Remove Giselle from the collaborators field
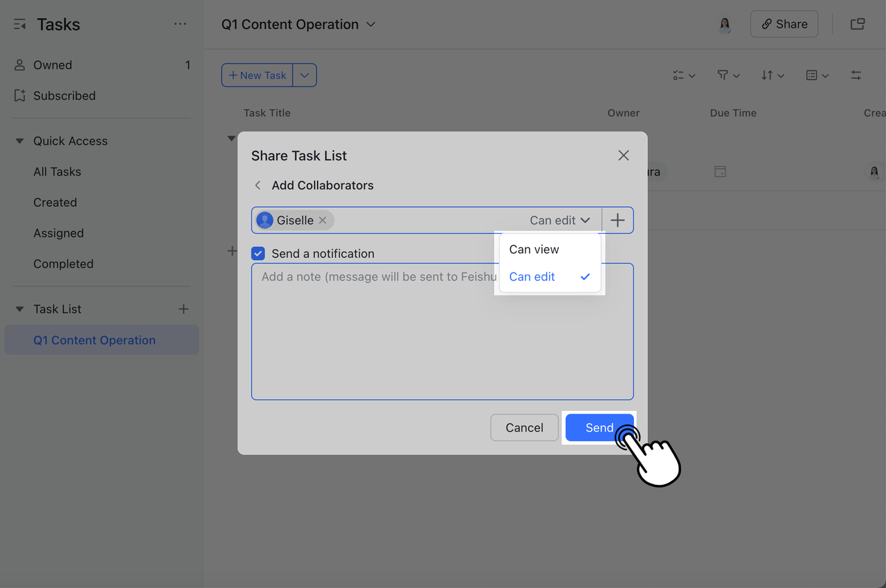The width and height of the screenshot is (886, 588). coord(323,220)
